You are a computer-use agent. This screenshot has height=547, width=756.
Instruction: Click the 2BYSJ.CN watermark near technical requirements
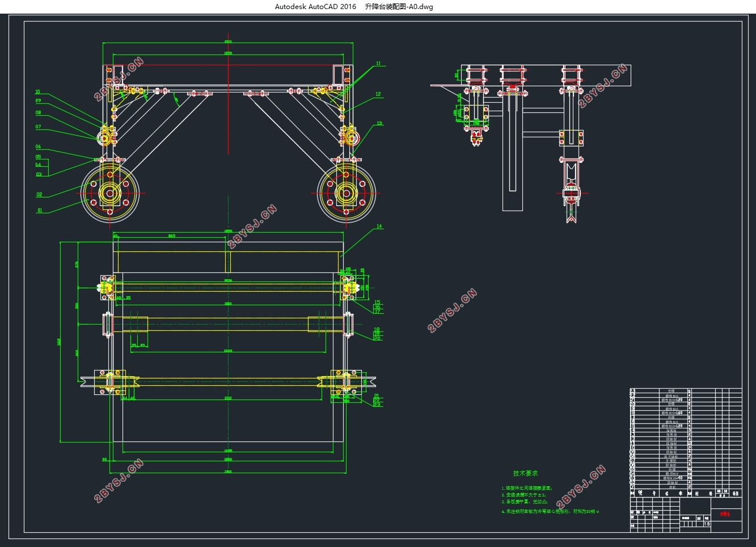pos(581,487)
